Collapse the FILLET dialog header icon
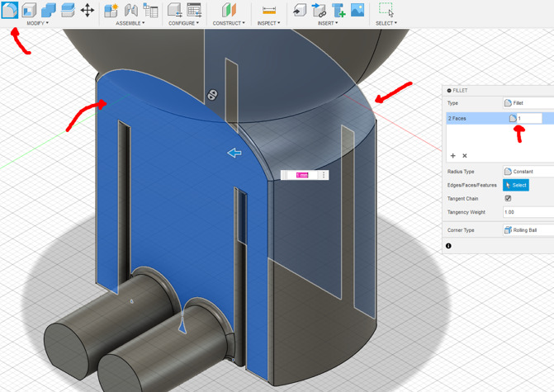This screenshot has width=554, height=392. pos(449,91)
